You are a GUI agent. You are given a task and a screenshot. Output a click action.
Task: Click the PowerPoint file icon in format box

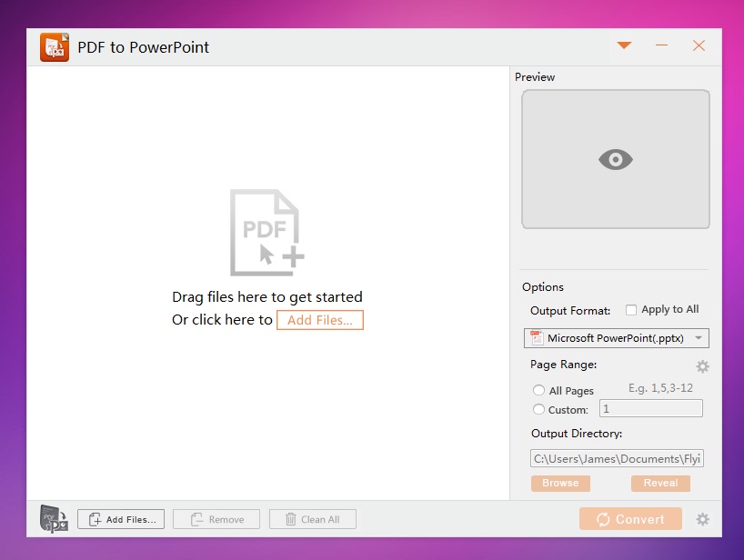click(x=537, y=337)
